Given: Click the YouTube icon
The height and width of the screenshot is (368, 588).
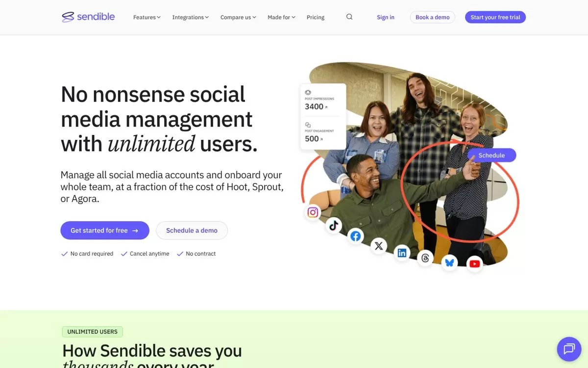Looking at the screenshot, I should 474,264.
